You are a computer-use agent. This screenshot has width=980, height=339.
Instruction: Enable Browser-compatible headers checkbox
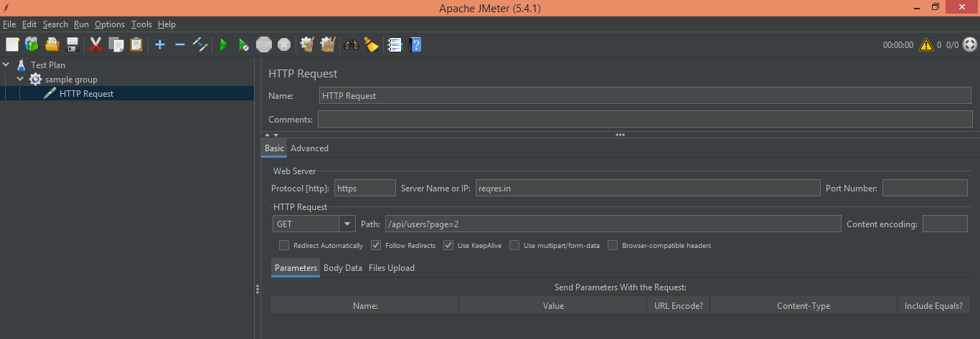click(613, 245)
